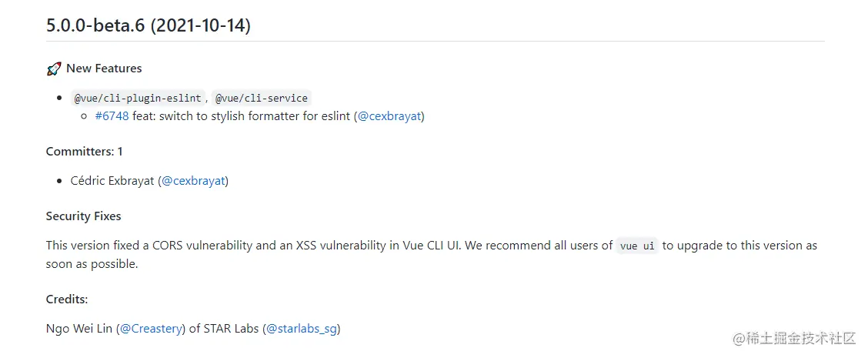Click the 5.0.0-beta.6 (2021-10-14) version heading
Image resolution: width=868 pixels, height=358 pixels.
click(149, 25)
